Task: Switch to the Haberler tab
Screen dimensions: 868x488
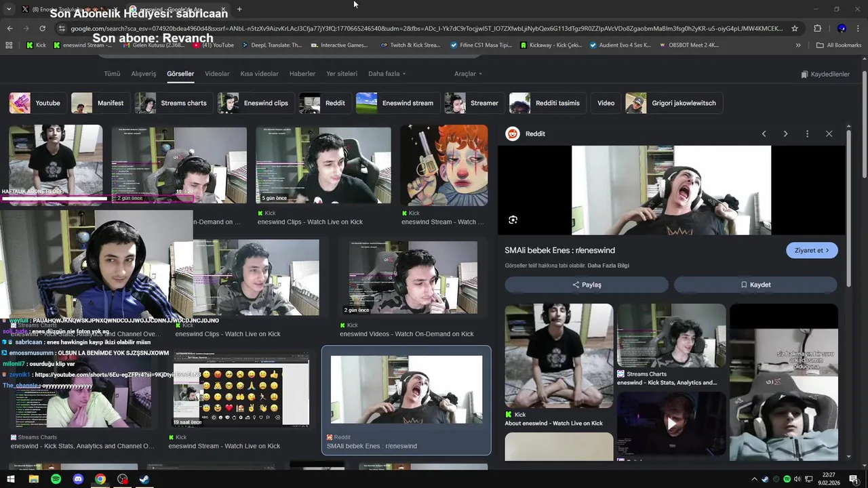Action: pyautogui.click(x=302, y=74)
